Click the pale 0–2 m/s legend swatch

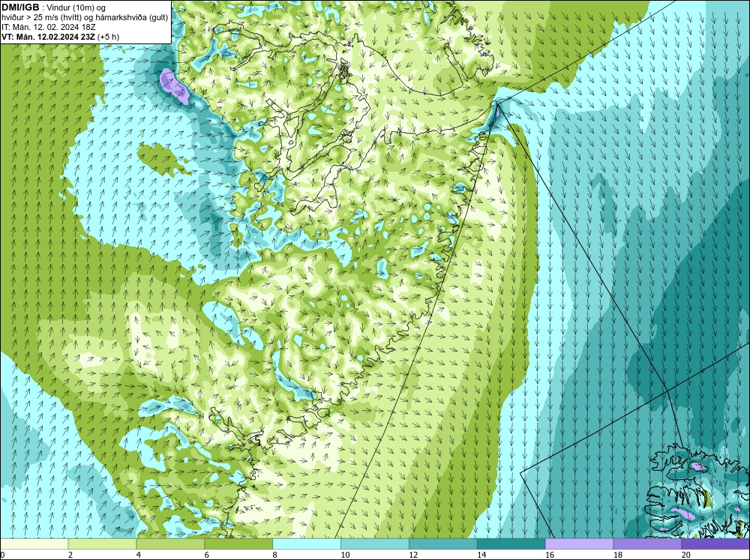(x=34, y=544)
